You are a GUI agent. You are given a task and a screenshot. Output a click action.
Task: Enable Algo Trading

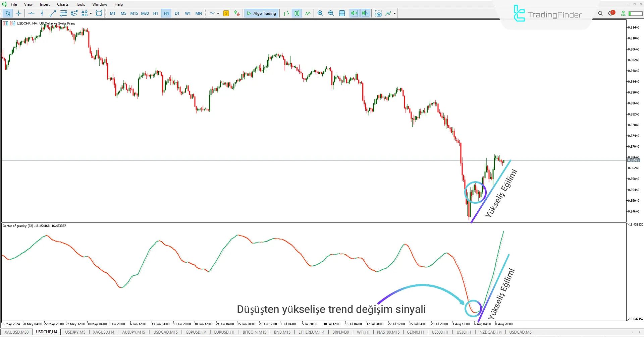click(x=261, y=13)
